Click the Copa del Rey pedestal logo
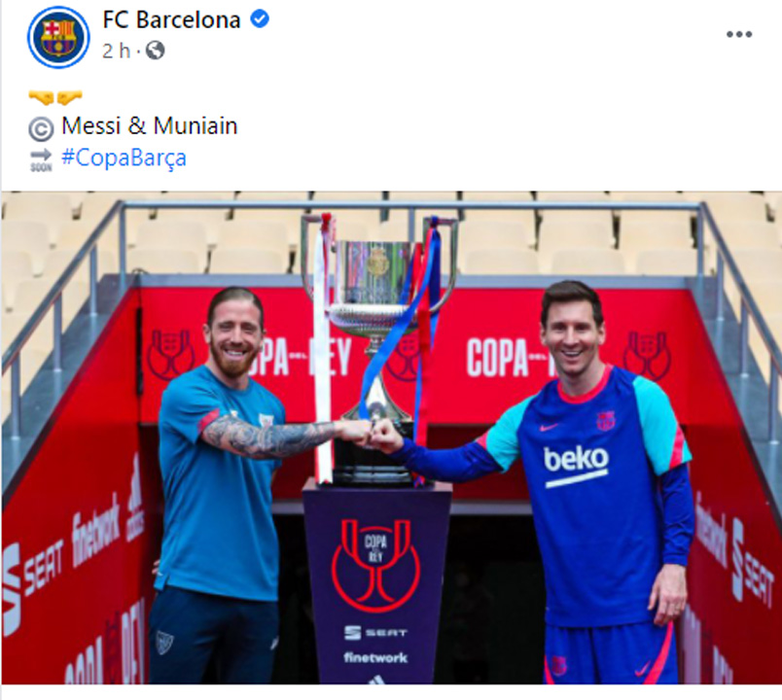Image resolution: width=782 pixels, height=700 pixels. [375, 565]
